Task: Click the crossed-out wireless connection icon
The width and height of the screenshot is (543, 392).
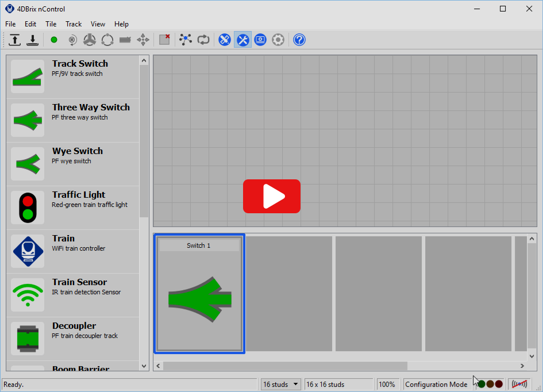Action: pyautogui.click(x=519, y=384)
